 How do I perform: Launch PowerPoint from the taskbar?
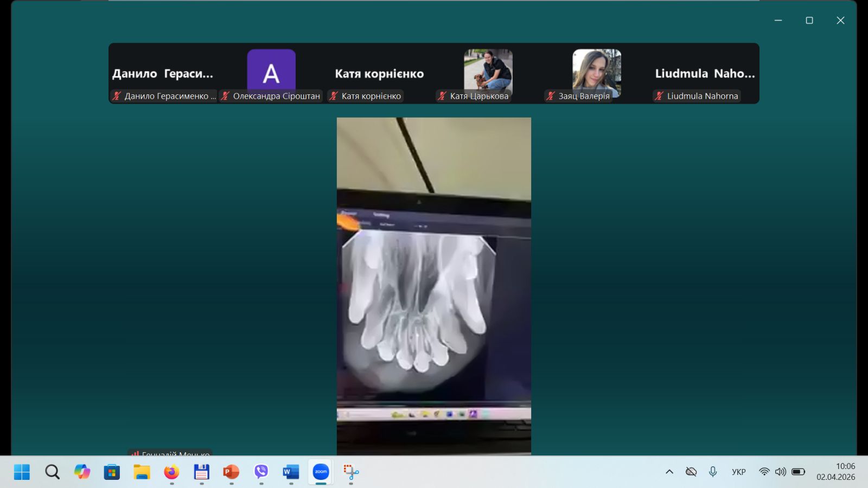(x=231, y=472)
